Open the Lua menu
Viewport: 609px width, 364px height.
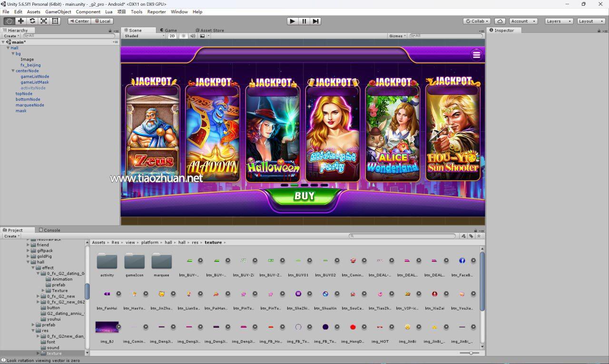[x=109, y=11]
